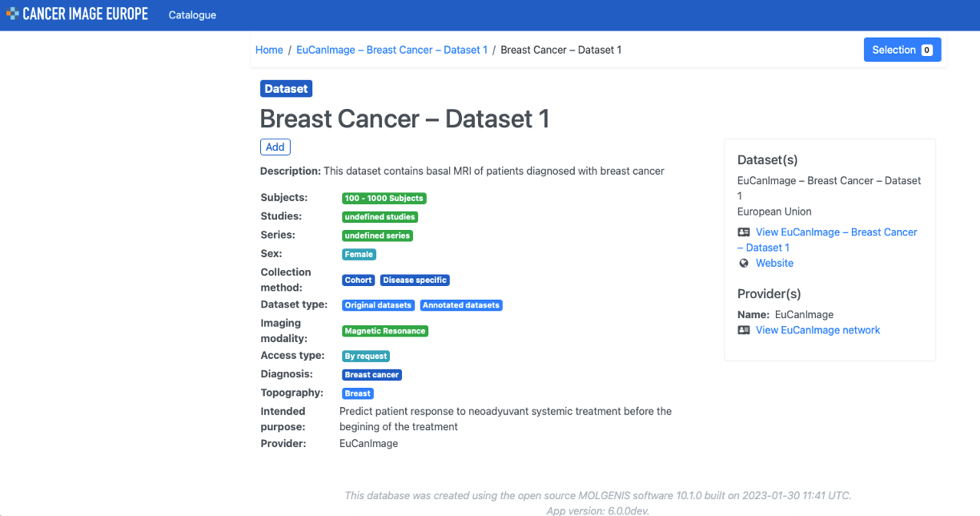Open the View EuCanImage network link
980x516 pixels.
pyautogui.click(x=817, y=330)
